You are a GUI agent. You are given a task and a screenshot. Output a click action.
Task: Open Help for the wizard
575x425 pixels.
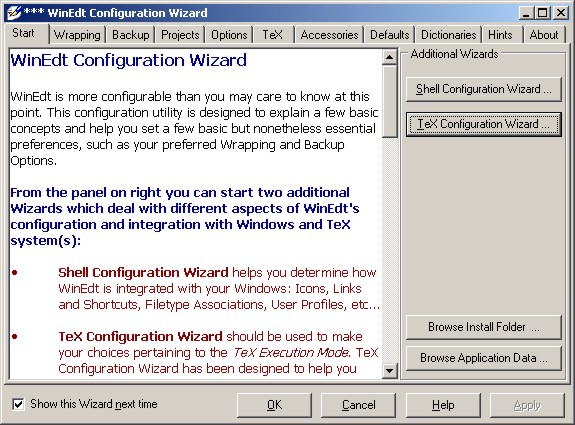[x=443, y=405]
